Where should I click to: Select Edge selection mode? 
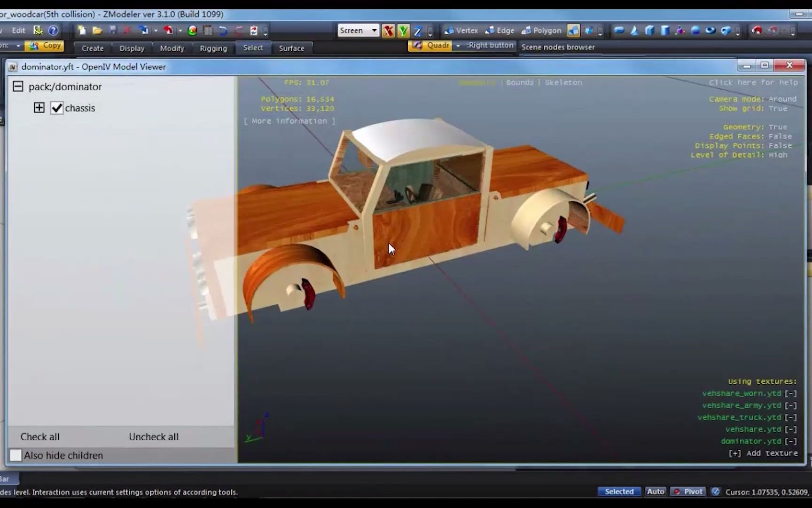coord(505,30)
